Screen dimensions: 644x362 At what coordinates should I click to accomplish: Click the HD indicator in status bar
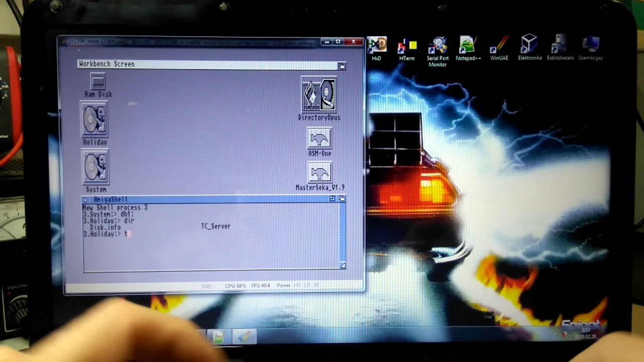pos(297,286)
